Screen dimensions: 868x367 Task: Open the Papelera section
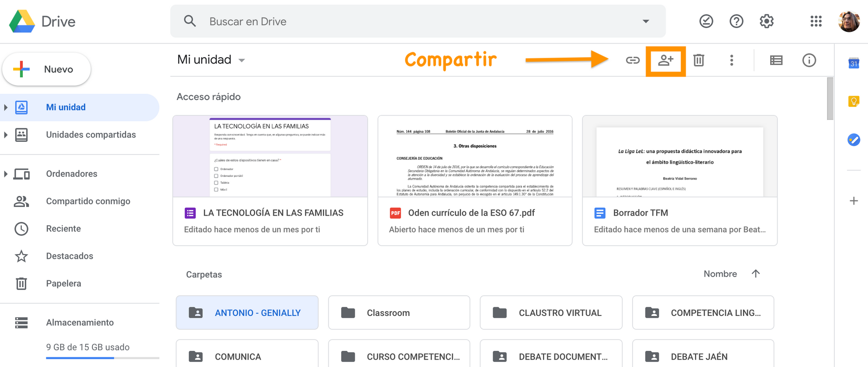click(x=63, y=284)
